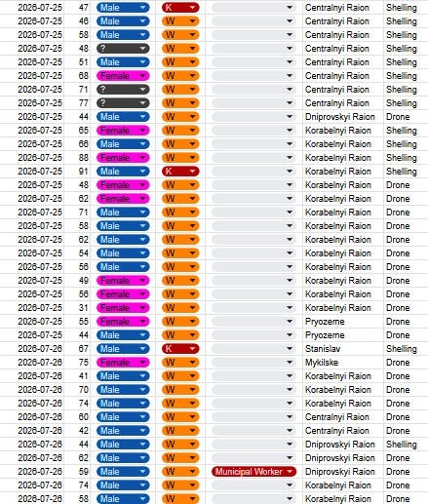Open the red K status dropdown in age 91 row

click(x=180, y=172)
